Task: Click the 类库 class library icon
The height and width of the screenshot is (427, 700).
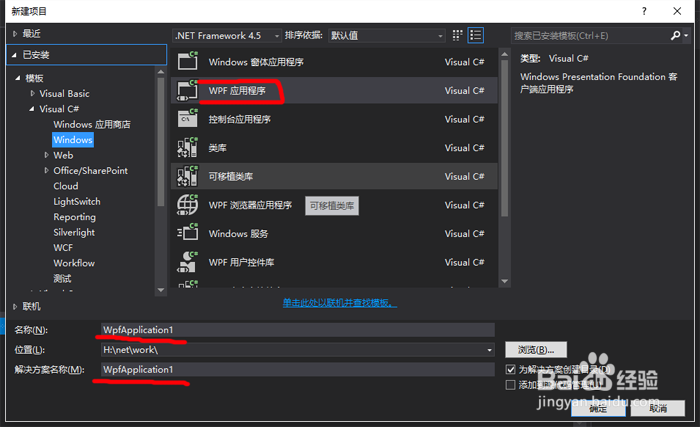Action: (x=188, y=147)
